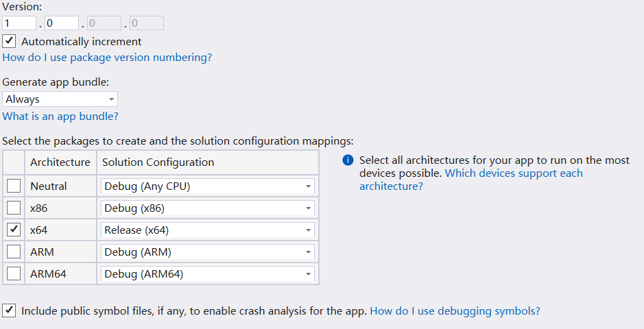Click 'How do I use debugging symbols?' link
644x329 pixels.
455,310
